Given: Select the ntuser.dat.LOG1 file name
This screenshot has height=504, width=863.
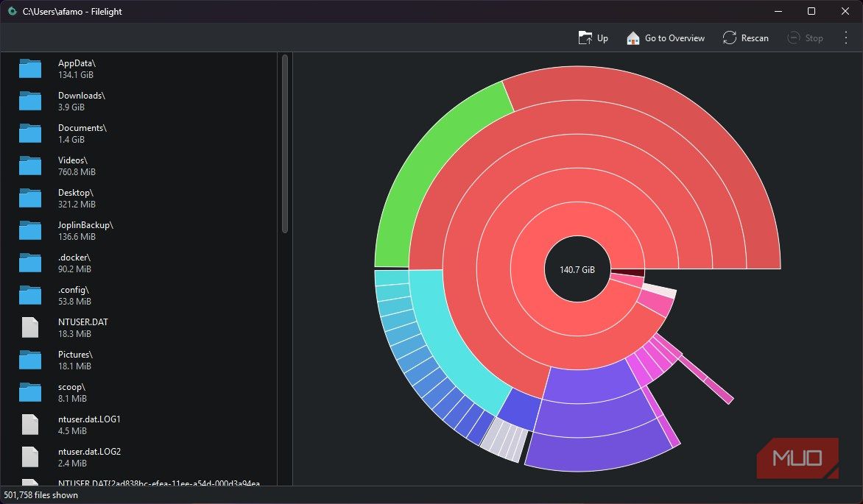Looking at the screenshot, I should (89, 419).
